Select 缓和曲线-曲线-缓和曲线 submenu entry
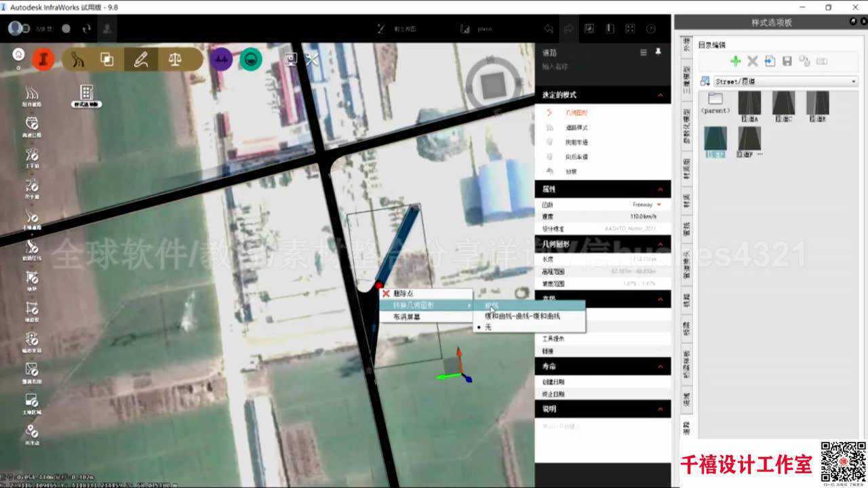868x488 pixels. coord(522,316)
